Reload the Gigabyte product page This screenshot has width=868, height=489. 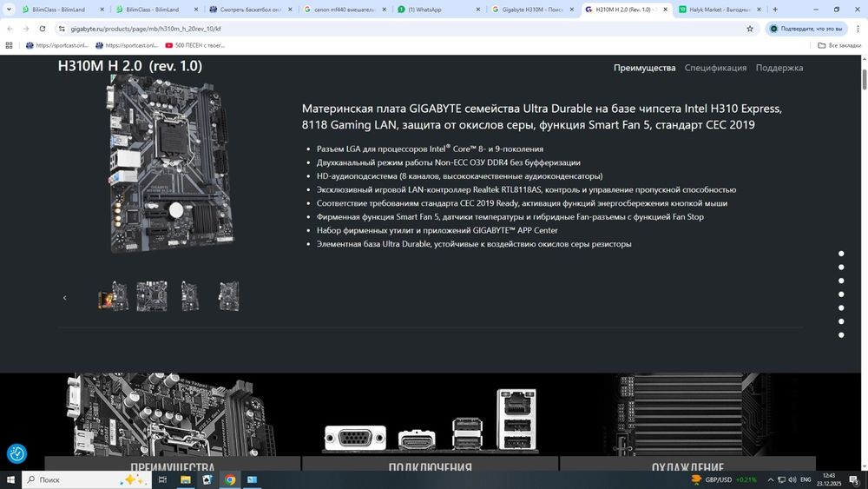(x=42, y=29)
